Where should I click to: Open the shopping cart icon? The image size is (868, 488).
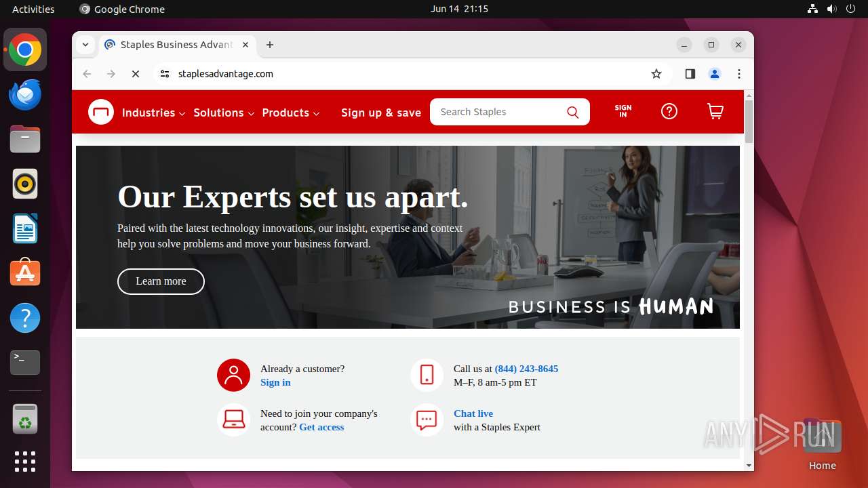click(x=715, y=111)
